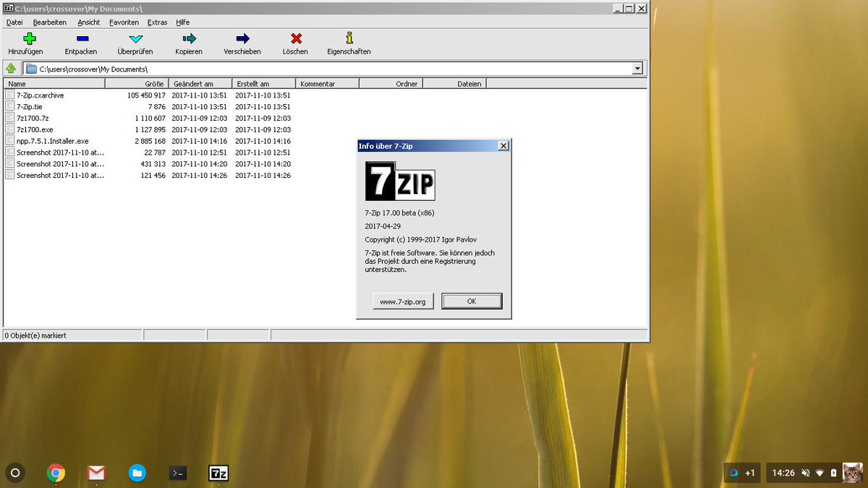
Task: Select the npp.7.5.1.Installer.exe file name
Action: coord(53,141)
